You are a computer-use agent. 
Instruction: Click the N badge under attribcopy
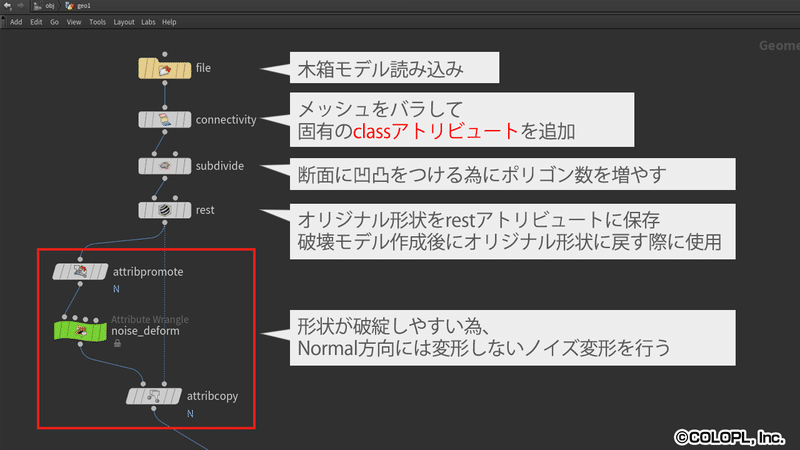[x=190, y=413]
